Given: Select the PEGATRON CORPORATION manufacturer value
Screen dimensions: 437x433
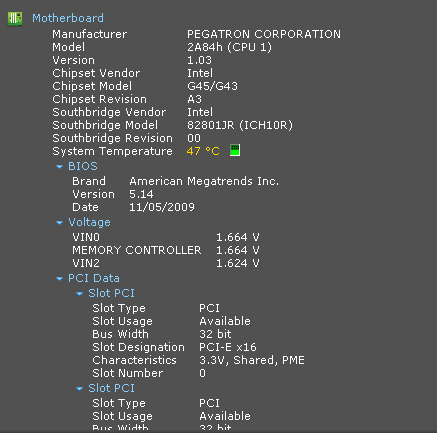Looking at the screenshot, I should (264, 34).
